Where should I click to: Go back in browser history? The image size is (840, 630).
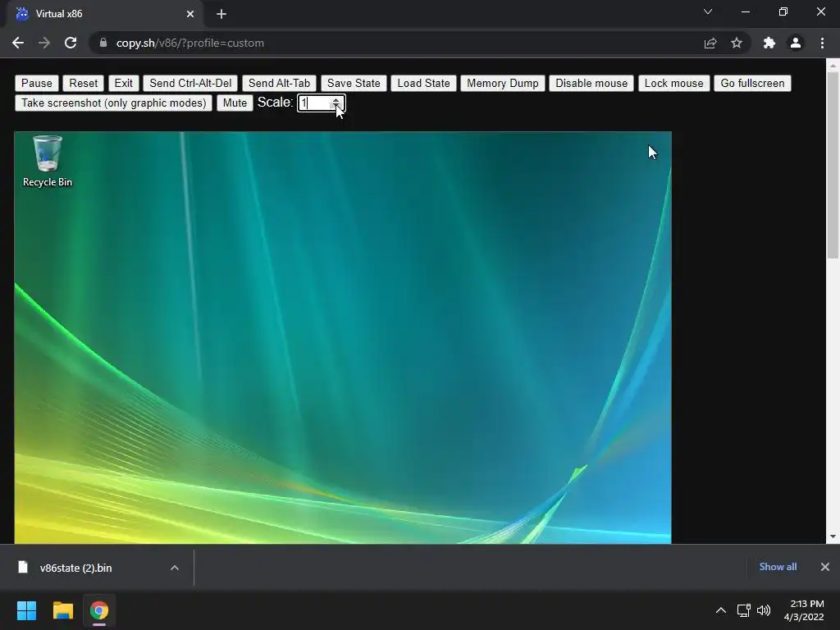(18, 43)
